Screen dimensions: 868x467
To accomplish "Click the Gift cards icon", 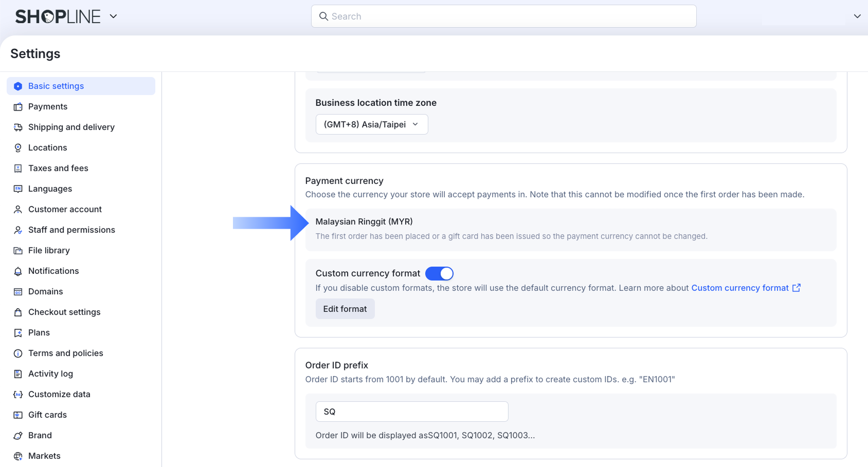I will click(18, 415).
